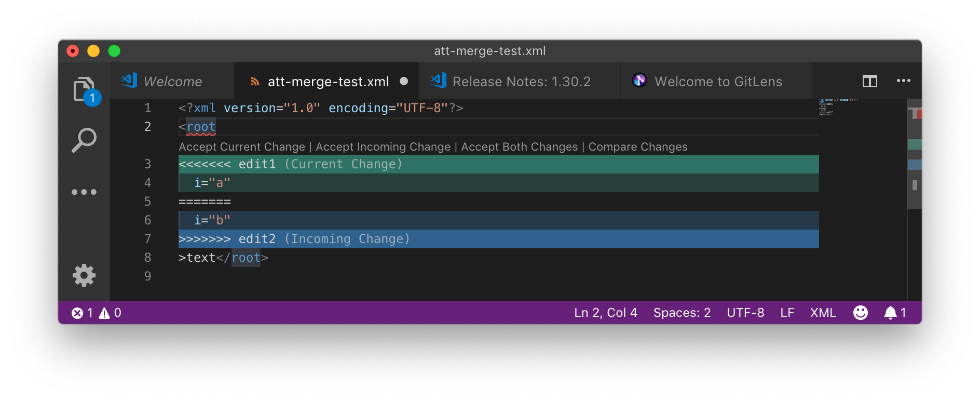Click the activity bar overflow ellipsis icon
Viewport: 980px width, 401px height.
pos(84,192)
